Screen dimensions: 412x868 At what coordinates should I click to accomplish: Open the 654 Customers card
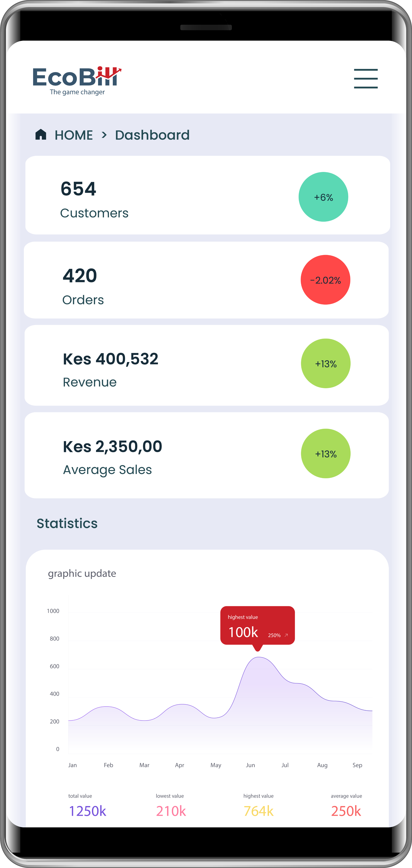[x=208, y=195]
